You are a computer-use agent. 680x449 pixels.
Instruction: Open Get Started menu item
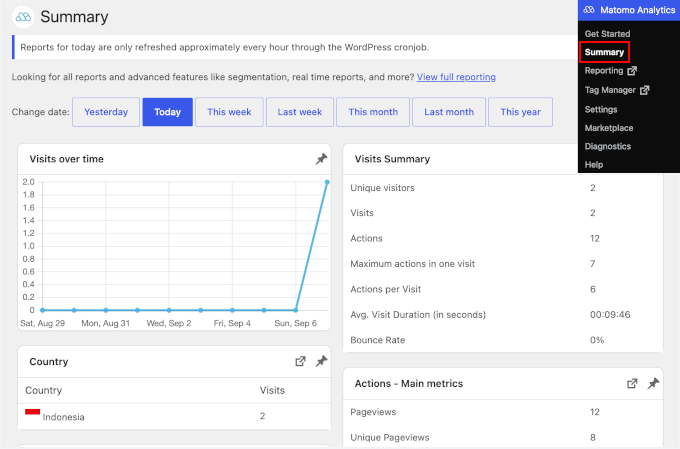coord(607,33)
